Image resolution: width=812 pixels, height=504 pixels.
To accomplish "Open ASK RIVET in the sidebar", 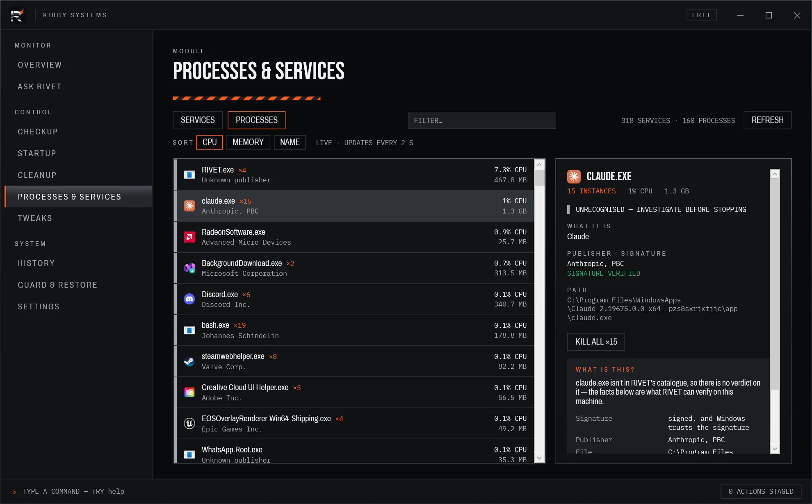I will 78,87.
